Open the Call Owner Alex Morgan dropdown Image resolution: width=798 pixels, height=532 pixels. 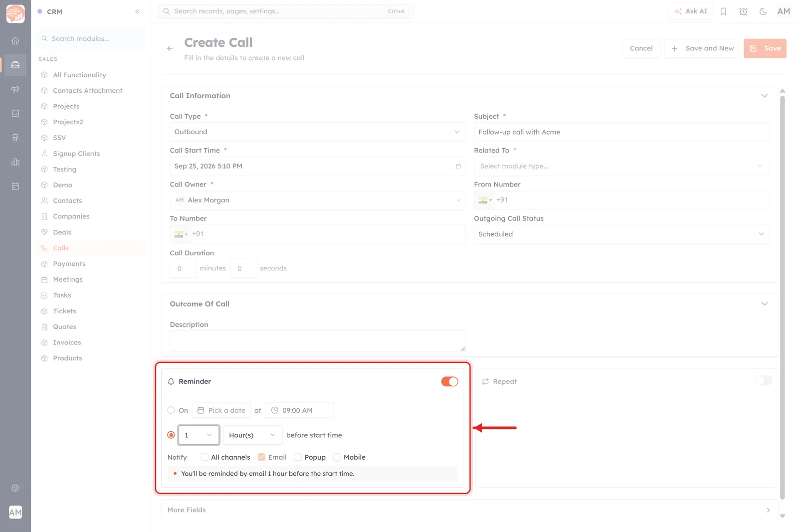click(318, 200)
